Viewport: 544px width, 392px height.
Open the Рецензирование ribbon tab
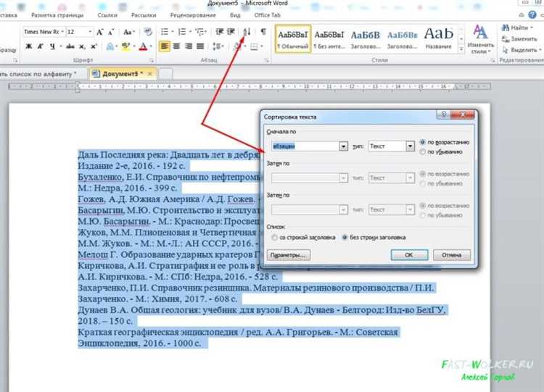[x=193, y=15]
